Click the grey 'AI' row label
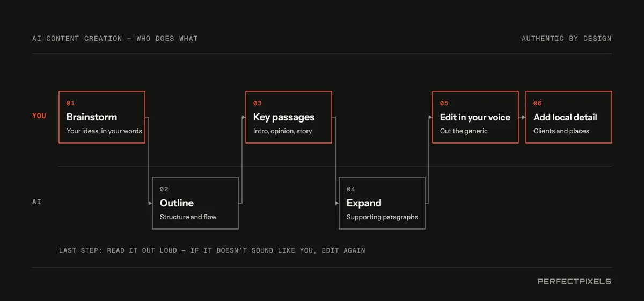The image size is (644, 301). 36,202
